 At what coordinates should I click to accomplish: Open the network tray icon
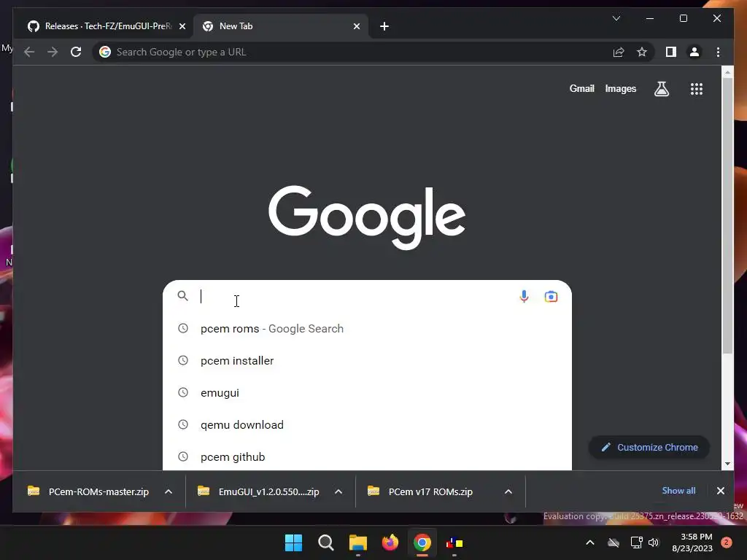(x=636, y=542)
